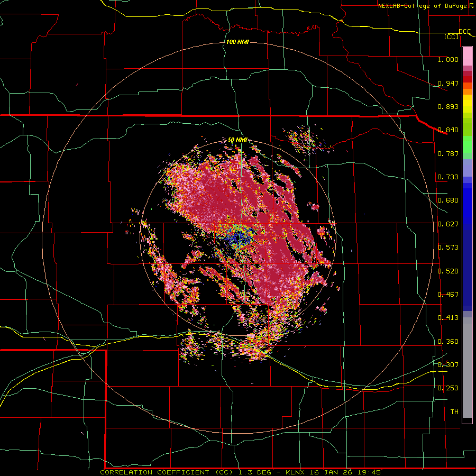Click the 50 NMI range ring label

(x=237, y=140)
